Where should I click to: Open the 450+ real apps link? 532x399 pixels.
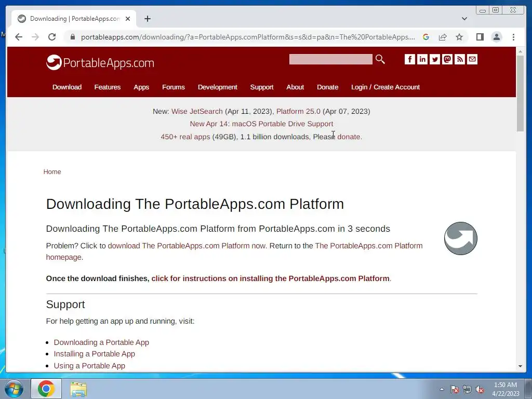[185, 137]
